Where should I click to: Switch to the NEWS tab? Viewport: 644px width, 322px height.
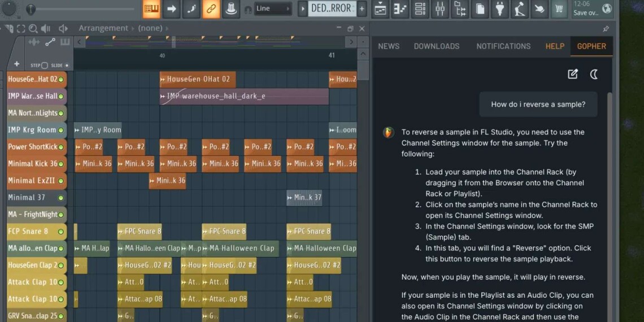[x=389, y=46]
